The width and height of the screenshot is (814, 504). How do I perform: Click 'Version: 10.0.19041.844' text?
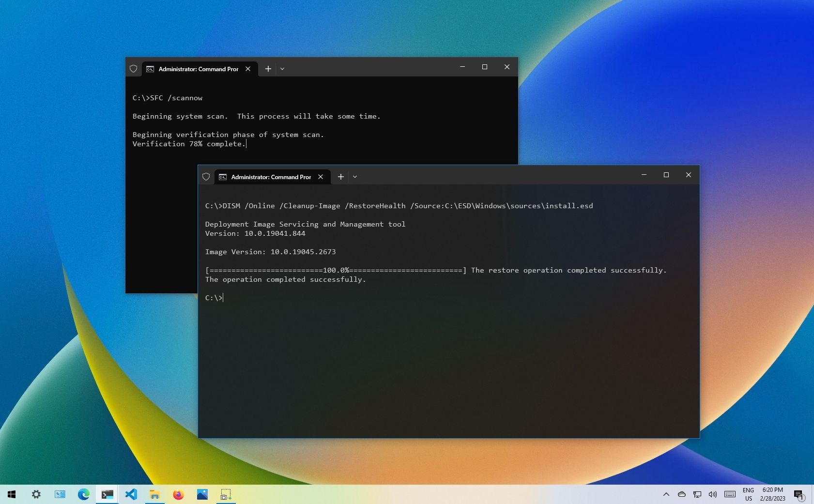point(255,233)
